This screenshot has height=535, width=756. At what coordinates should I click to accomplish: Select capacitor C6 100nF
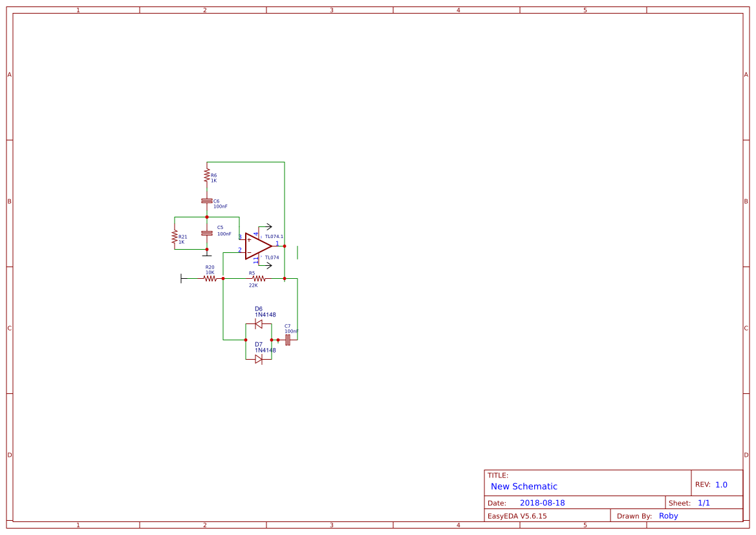click(207, 201)
